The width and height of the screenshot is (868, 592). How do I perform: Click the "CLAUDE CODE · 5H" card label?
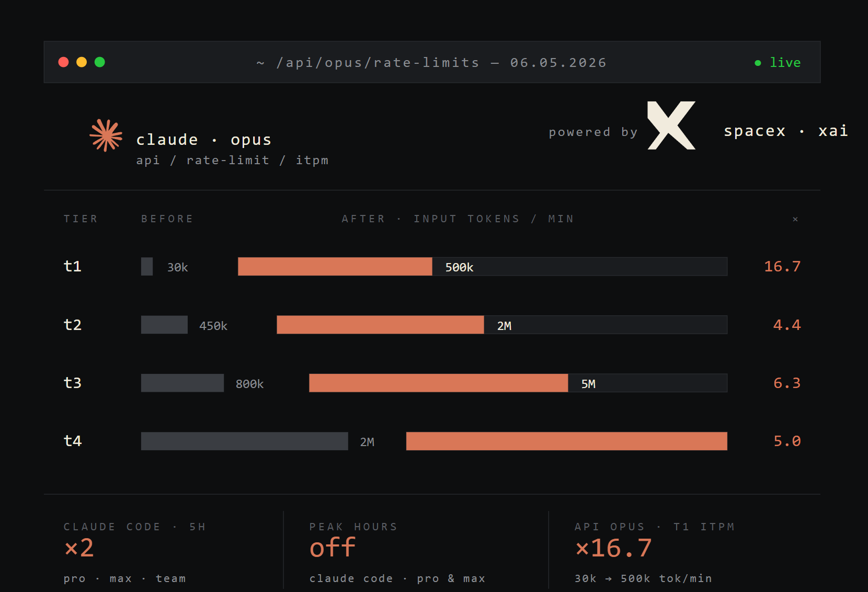click(135, 527)
